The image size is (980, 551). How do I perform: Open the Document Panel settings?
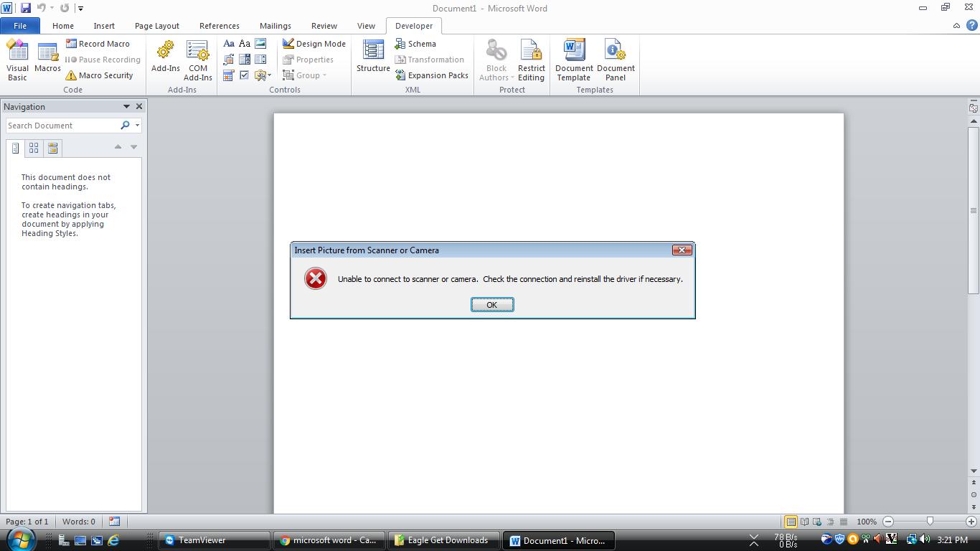616,61
